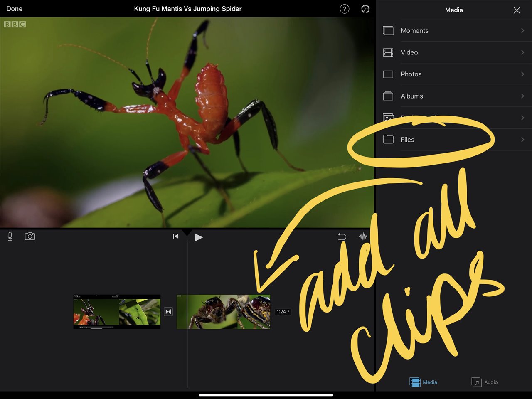
Task: Click the project title Kung Fu Mantis Vs Jumping Spider
Action: pyautogui.click(x=188, y=9)
